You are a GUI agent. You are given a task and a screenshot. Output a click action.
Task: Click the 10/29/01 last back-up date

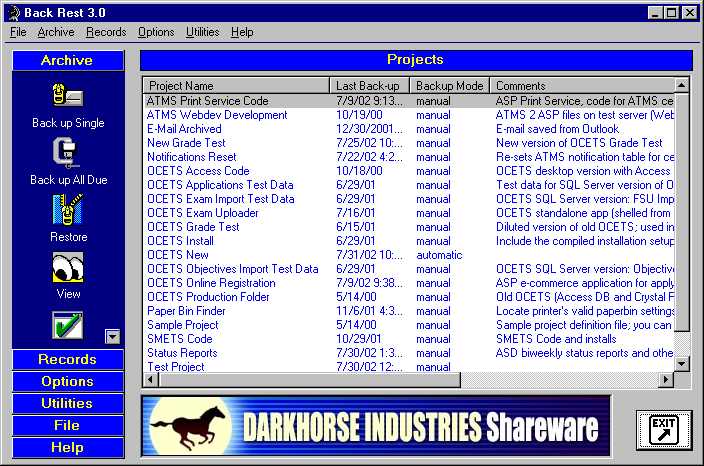[x=358, y=339]
